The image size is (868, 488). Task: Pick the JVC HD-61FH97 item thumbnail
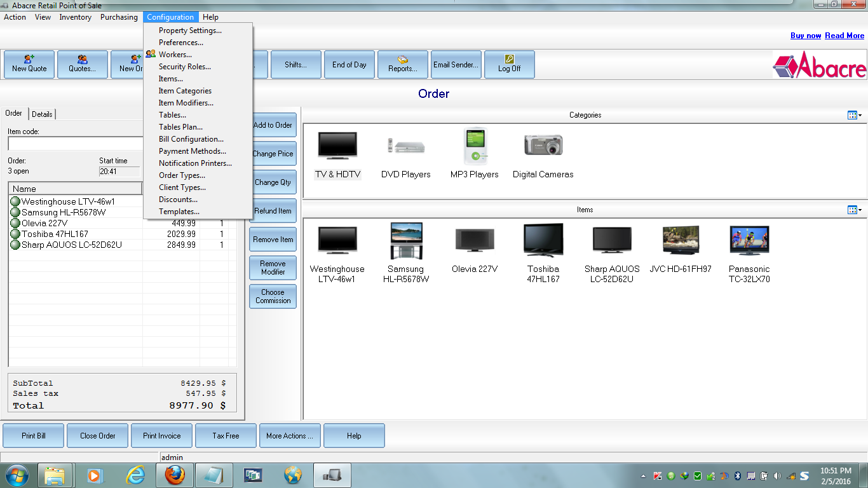[681, 250]
